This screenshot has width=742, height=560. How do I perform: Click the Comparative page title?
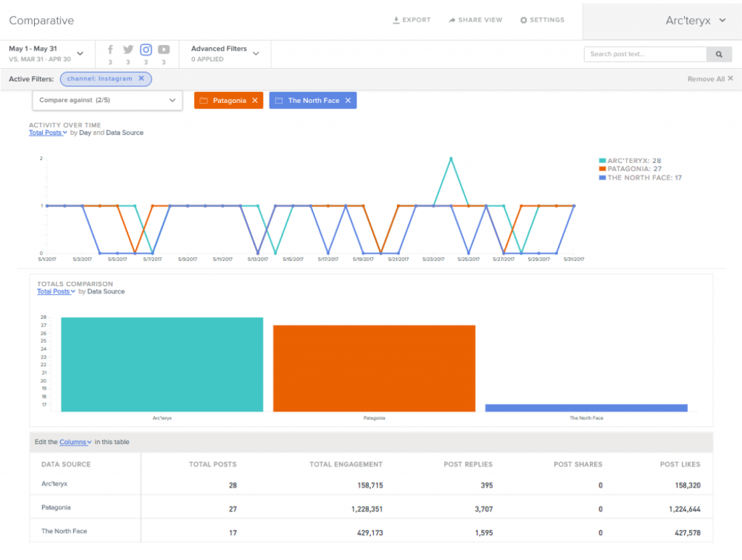[x=41, y=21]
